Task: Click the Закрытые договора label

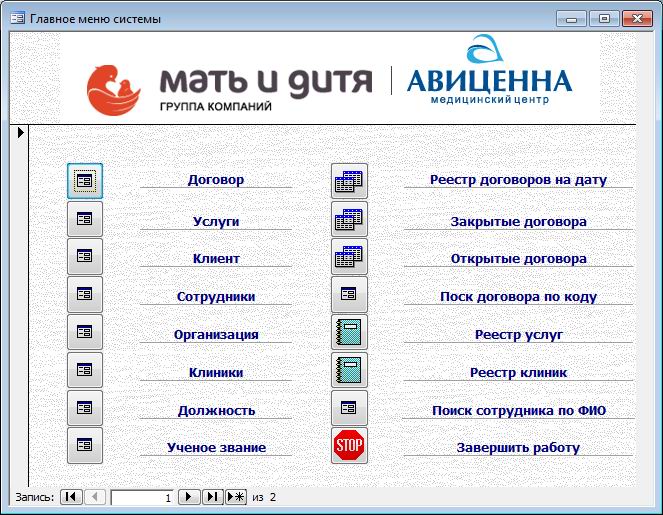Action: [518, 222]
